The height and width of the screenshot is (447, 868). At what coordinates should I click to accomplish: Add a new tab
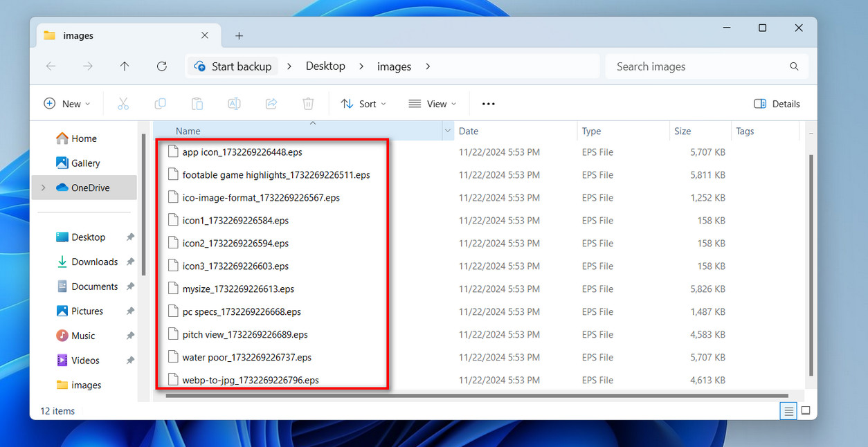pos(239,36)
